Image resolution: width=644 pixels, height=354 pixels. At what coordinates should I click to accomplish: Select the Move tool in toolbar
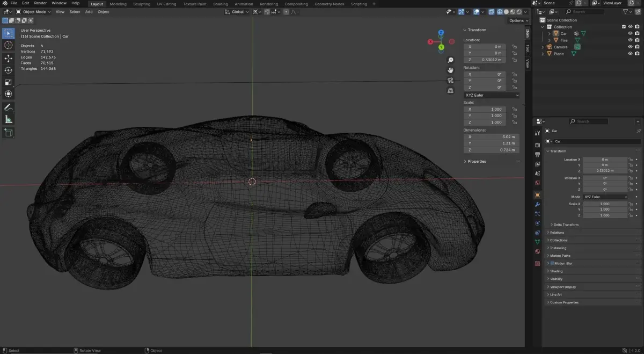click(9, 58)
